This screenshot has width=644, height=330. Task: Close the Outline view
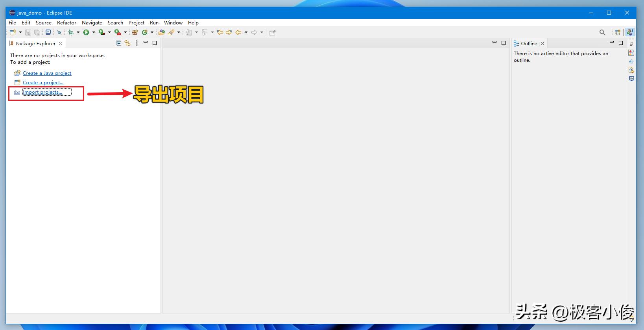(x=542, y=43)
